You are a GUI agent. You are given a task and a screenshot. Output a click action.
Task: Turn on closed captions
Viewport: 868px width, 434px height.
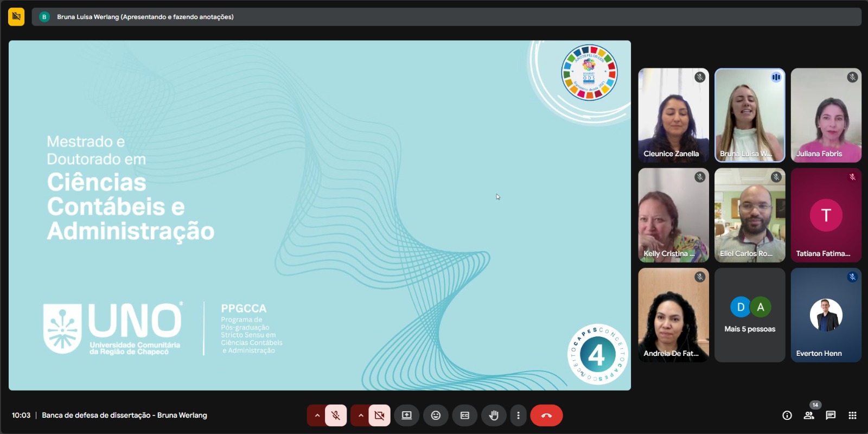pyautogui.click(x=465, y=416)
